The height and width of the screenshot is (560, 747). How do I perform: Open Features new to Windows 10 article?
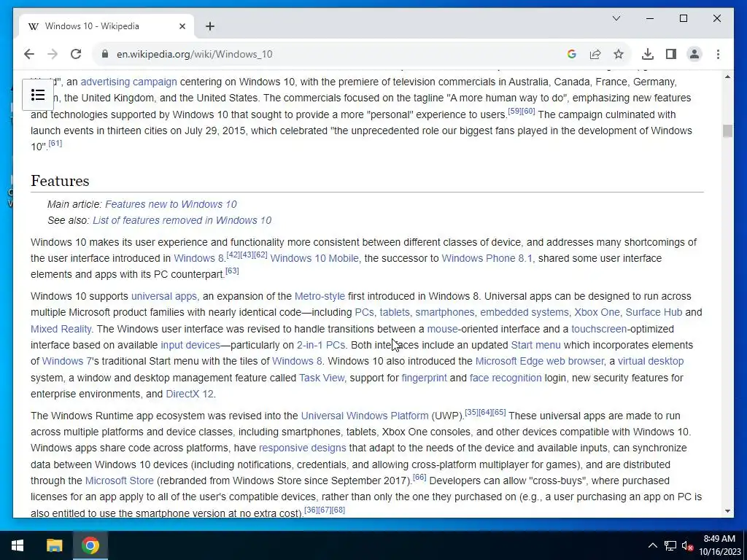[171, 204]
